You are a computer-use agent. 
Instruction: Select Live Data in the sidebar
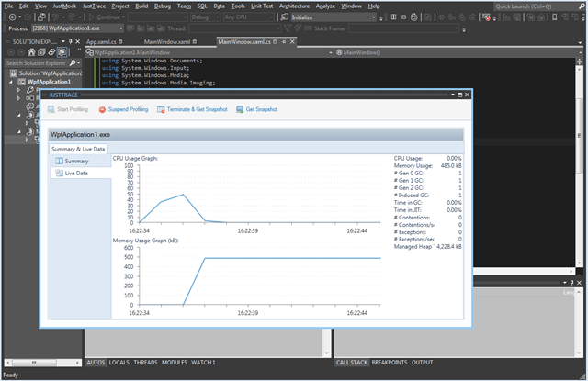75,173
